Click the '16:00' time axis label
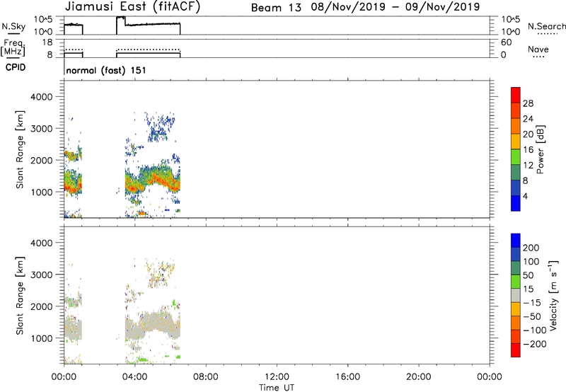The height and width of the screenshot is (392, 566). [347, 377]
